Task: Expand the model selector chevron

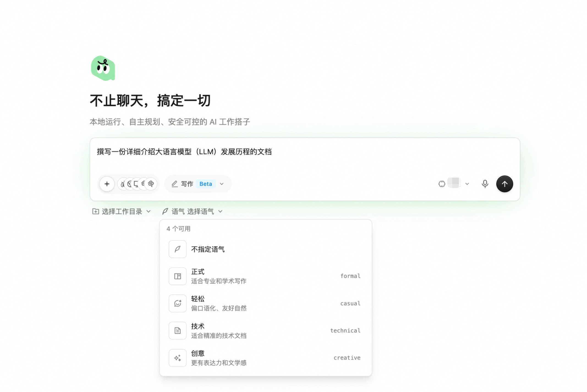Action: click(x=467, y=184)
